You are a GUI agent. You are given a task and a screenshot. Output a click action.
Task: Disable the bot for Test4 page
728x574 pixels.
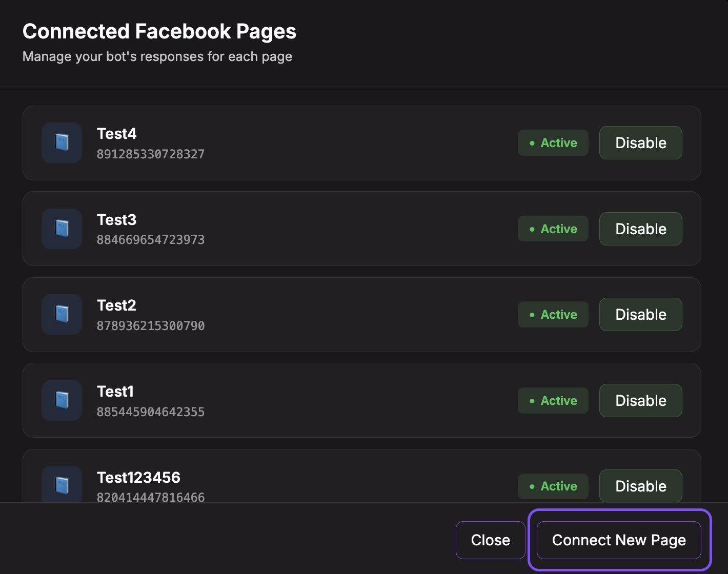(x=640, y=143)
